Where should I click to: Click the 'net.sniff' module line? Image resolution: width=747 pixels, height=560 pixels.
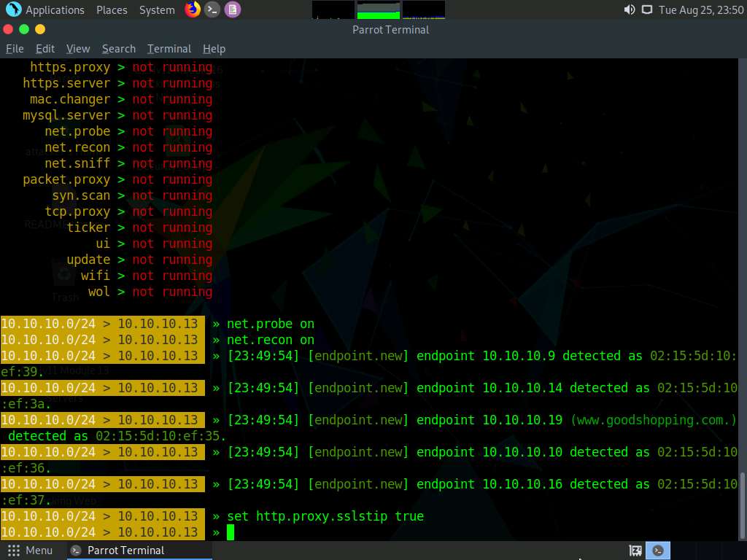[x=128, y=163]
